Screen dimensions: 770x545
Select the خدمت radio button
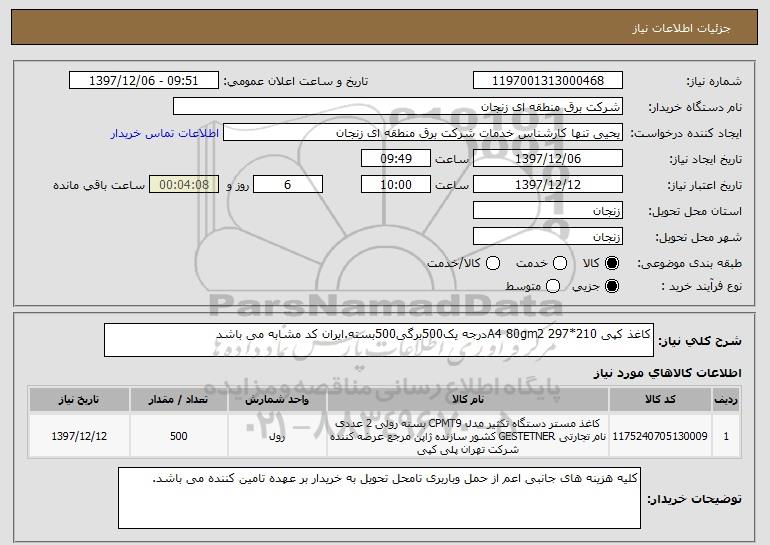560,263
